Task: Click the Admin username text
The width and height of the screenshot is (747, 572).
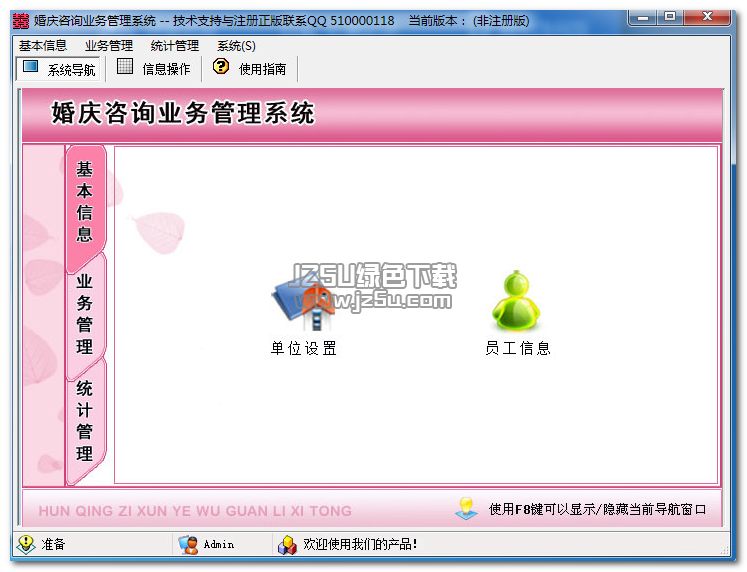Action: (x=219, y=544)
